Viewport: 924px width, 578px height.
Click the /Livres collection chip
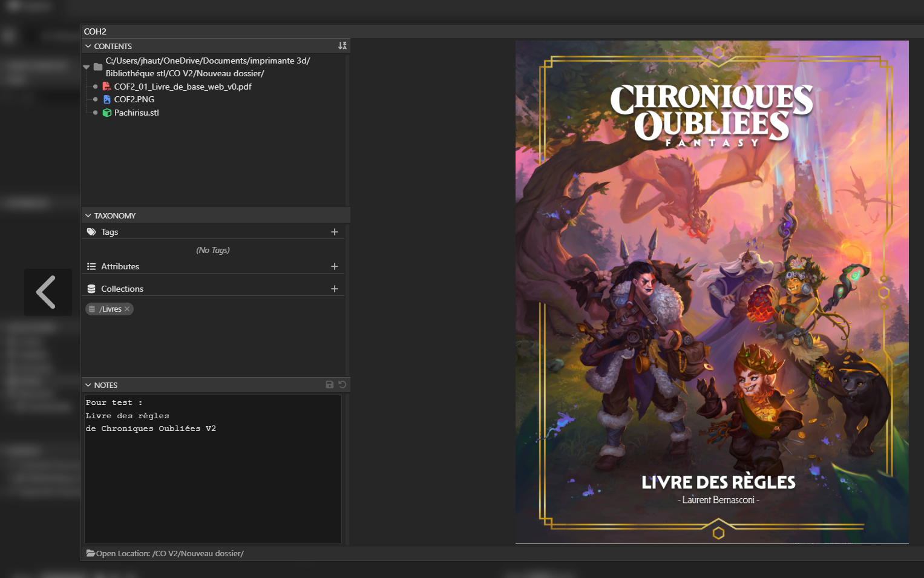pos(110,309)
